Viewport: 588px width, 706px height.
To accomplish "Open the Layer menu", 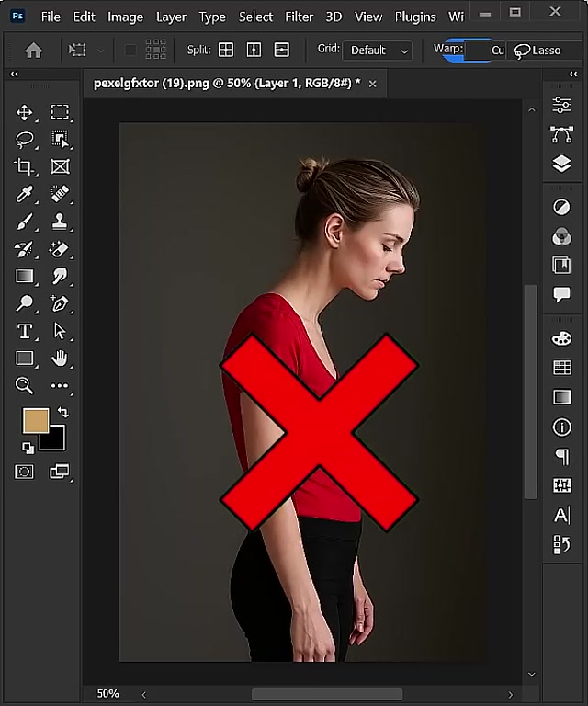I will tap(171, 17).
